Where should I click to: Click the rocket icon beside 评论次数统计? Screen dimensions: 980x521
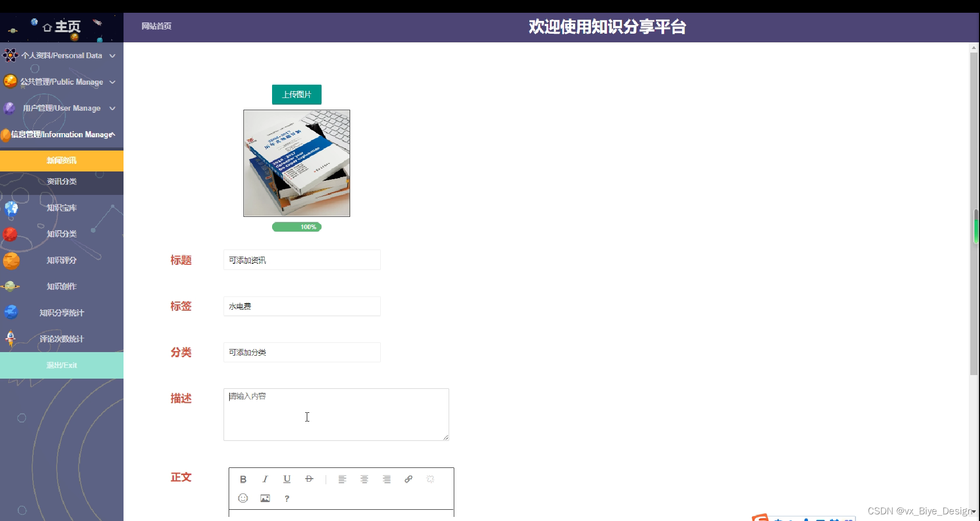coord(11,338)
